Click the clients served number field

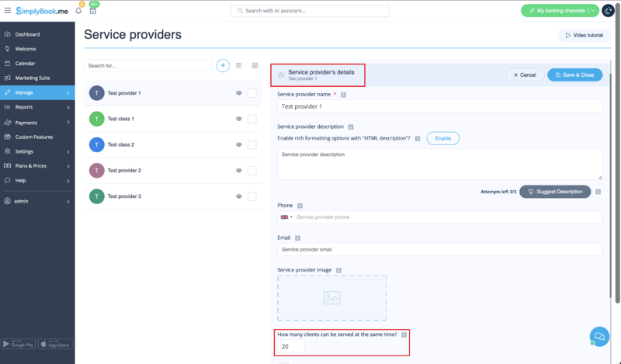tap(290, 347)
